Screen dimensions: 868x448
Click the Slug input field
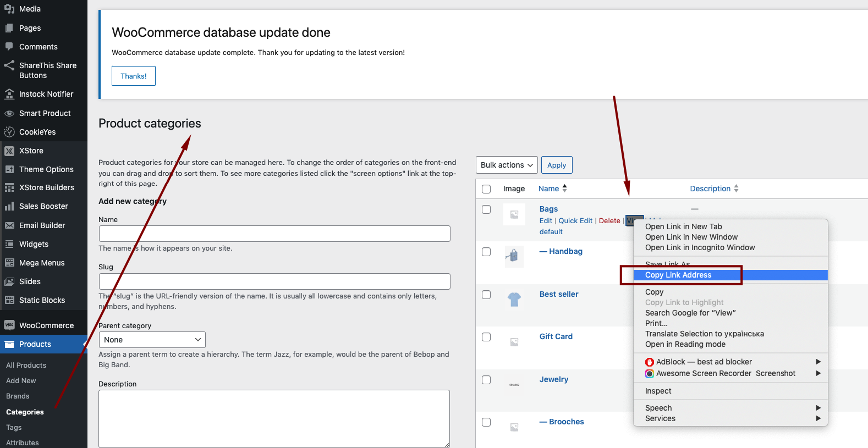274,281
